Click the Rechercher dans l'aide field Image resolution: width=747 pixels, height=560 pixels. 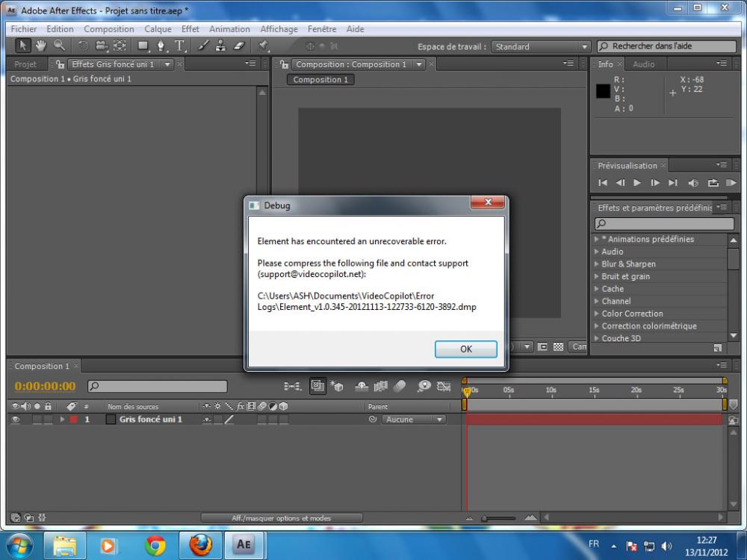point(667,46)
